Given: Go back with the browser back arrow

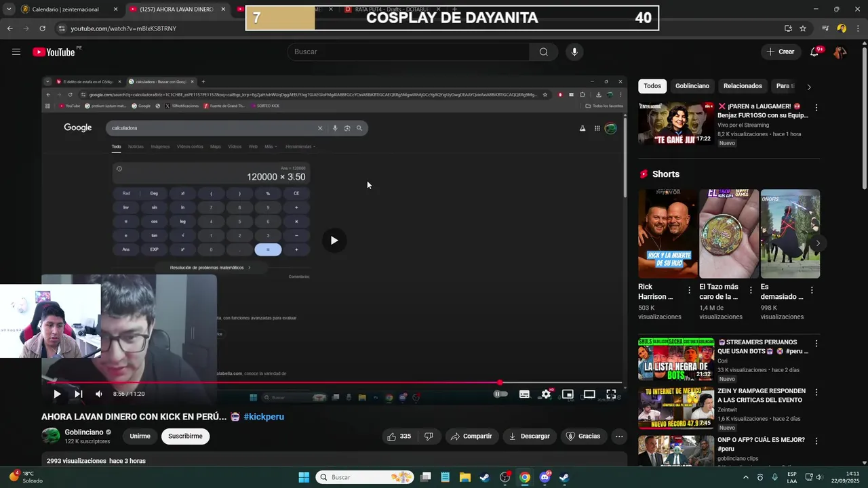Looking at the screenshot, I should tap(9, 28).
